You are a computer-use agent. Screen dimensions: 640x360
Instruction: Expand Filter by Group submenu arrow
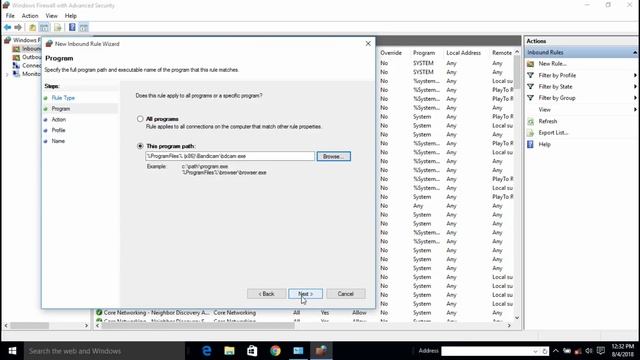point(635,98)
